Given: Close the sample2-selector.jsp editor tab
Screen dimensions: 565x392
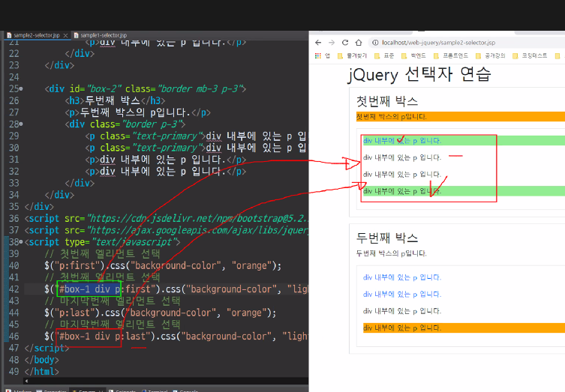Looking at the screenshot, I should pyautogui.click(x=65, y=35).
